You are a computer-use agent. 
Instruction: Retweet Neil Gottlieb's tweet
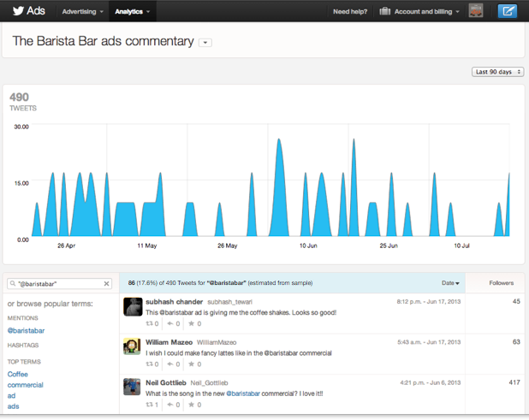(x=150, y=404)
